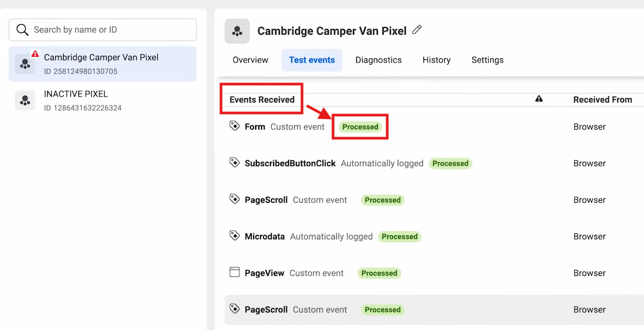Open the History tab

[437, 60]
